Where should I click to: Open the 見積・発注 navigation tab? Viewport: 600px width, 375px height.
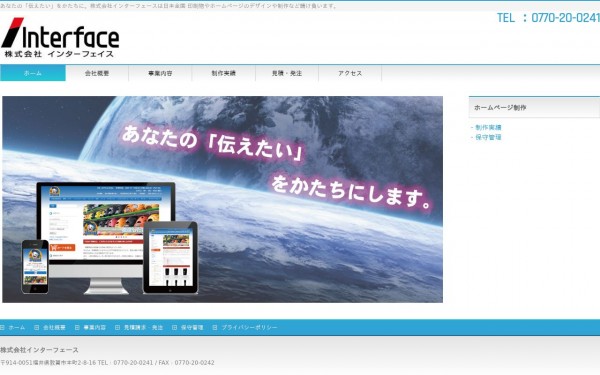(287, 73)
